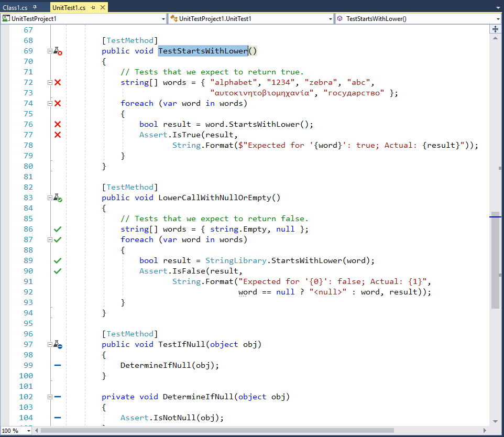
Task: Click the horizontal scrollbar right arrow
Action: (x=485, y=430)
